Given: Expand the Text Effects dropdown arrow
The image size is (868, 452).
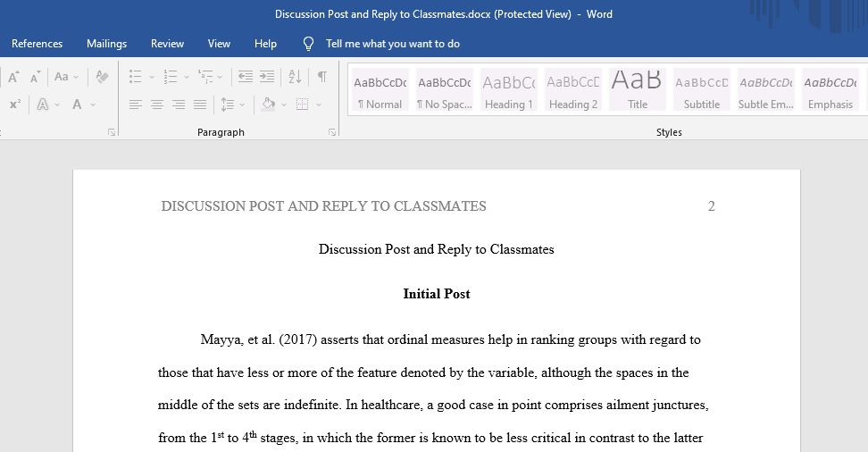Looking at the screenshot, I should click(57, 105).
